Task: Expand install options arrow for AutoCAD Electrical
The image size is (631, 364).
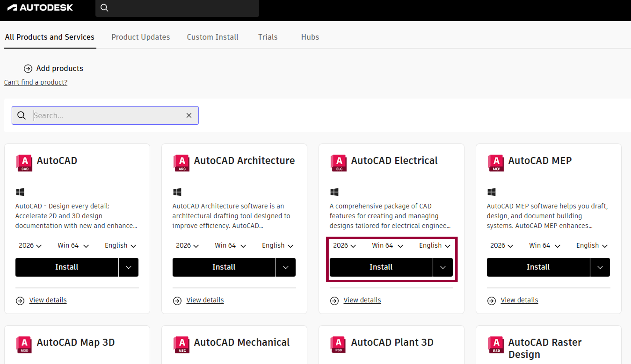Action: [x=443, y=267]
